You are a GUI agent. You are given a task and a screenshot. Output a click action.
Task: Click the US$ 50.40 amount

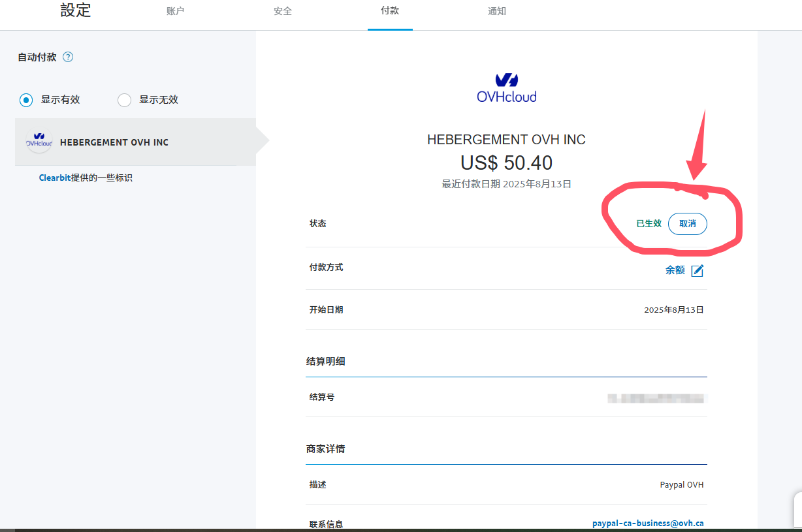pos(507,163)
